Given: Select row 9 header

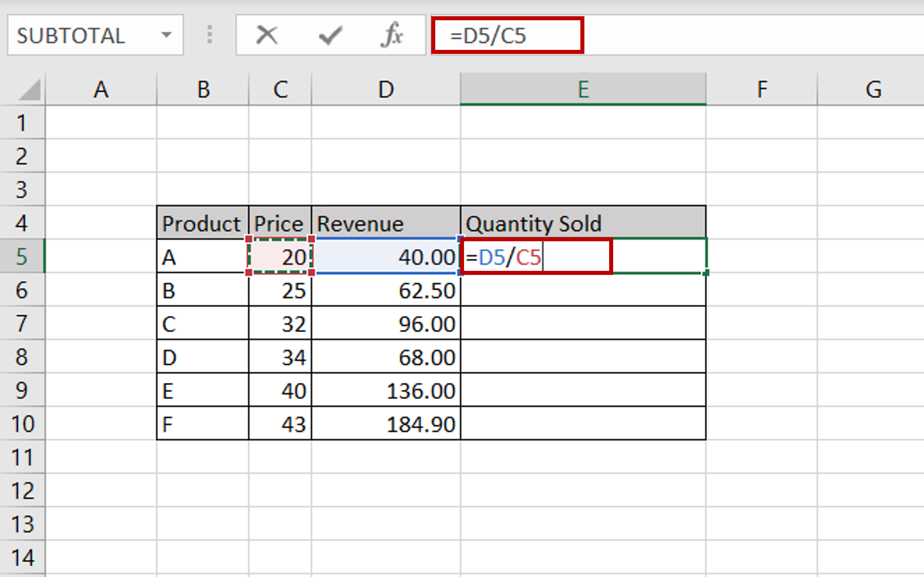Looking at the screenshot, I should click(x=22, y=390).
